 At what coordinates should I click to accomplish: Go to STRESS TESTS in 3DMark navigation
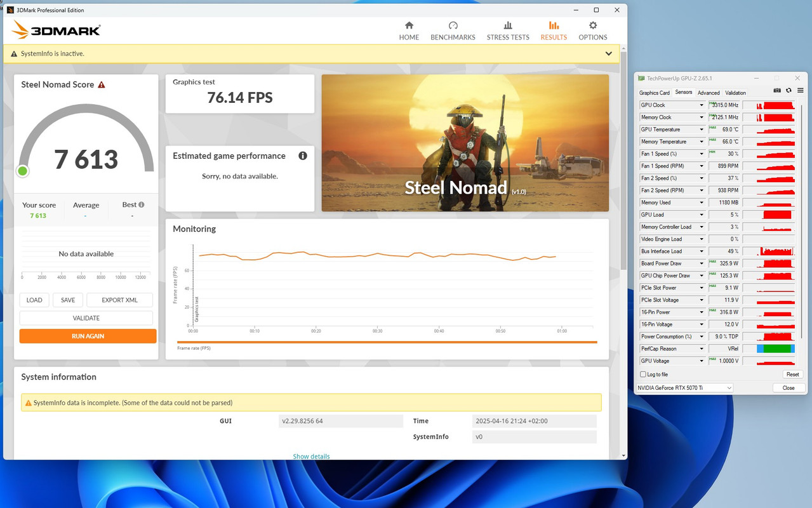508,37
